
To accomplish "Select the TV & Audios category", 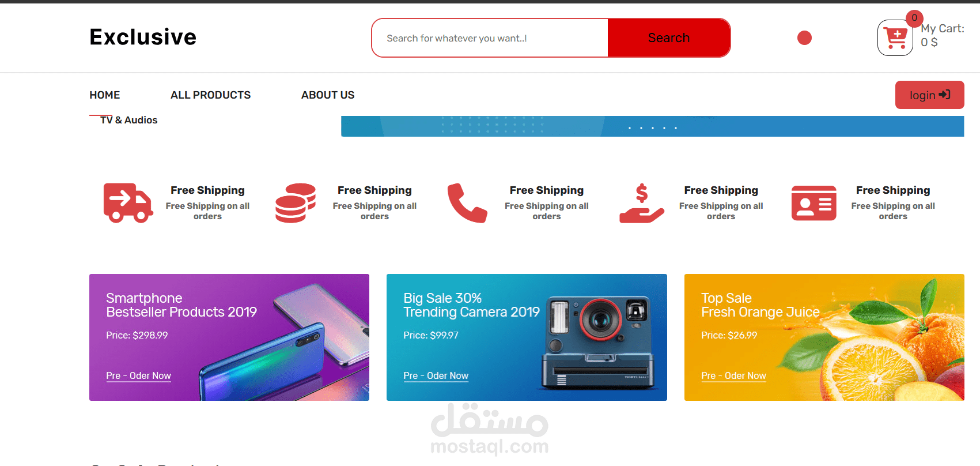I will click(x=129, y=120).
